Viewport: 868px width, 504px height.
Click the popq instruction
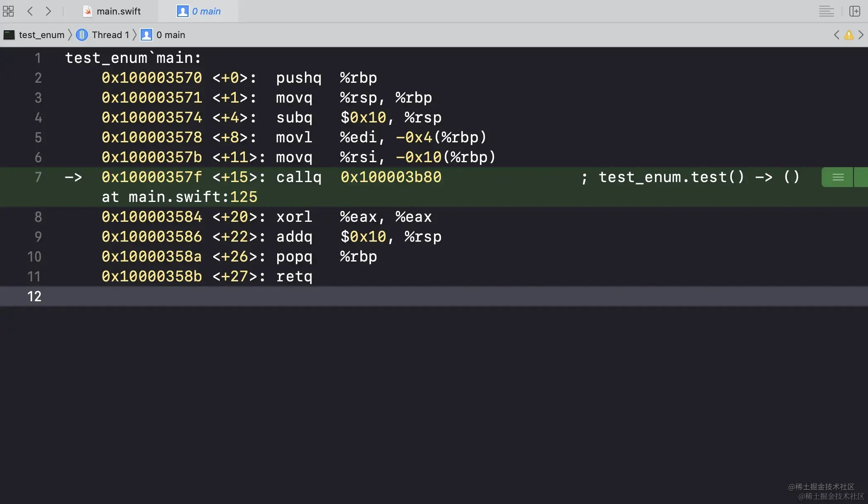(294, 257)
